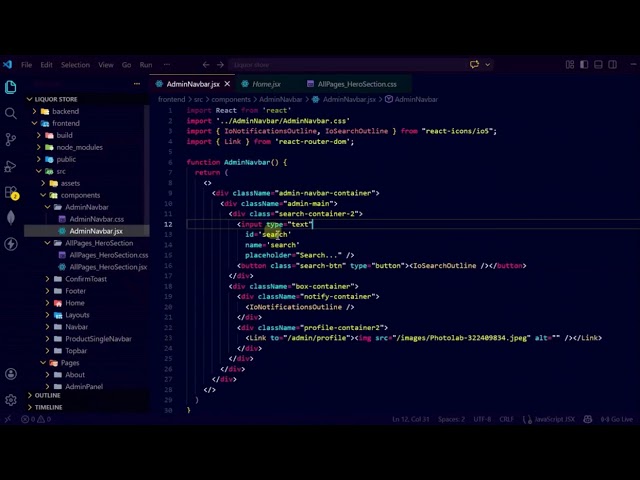Open Accounts icon in activity bar
Screen dimensions: 640x480
(11, 374)
